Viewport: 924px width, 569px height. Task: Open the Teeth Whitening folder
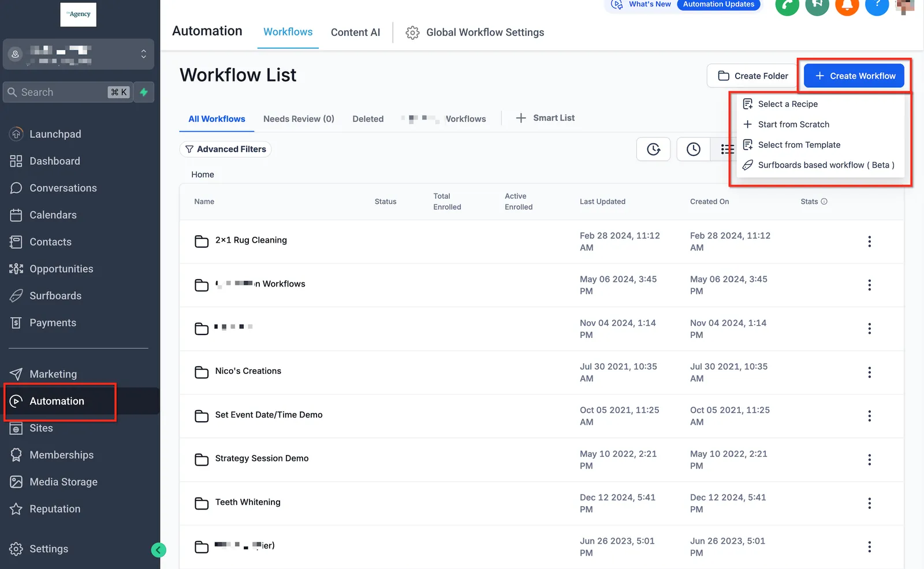click(x=248, y=502)
